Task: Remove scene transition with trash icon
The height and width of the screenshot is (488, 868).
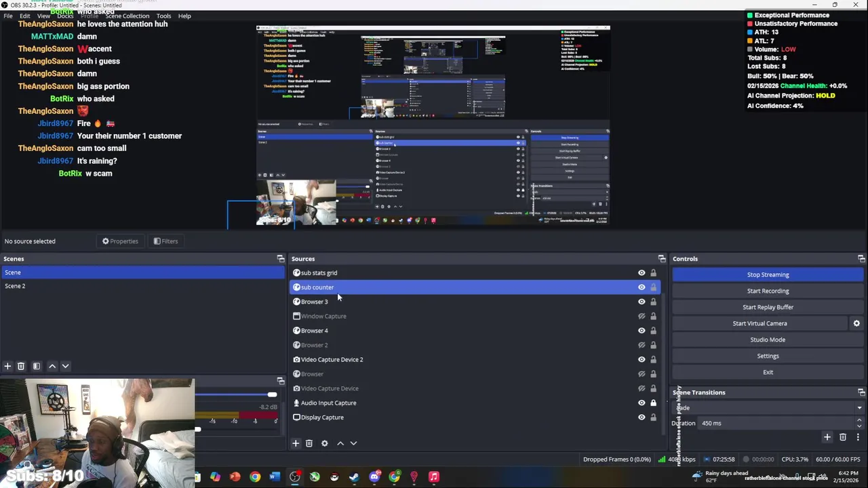Action: pos(843,438)
